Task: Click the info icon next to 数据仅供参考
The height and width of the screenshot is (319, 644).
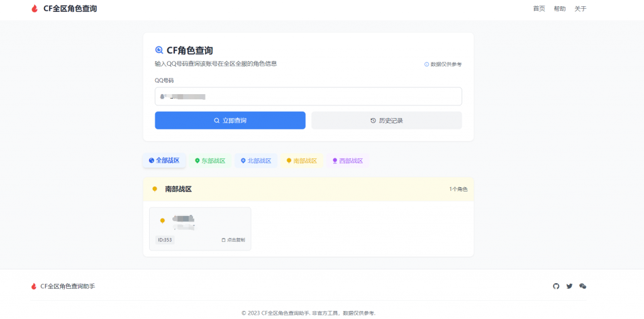Action: click(427, 65)
